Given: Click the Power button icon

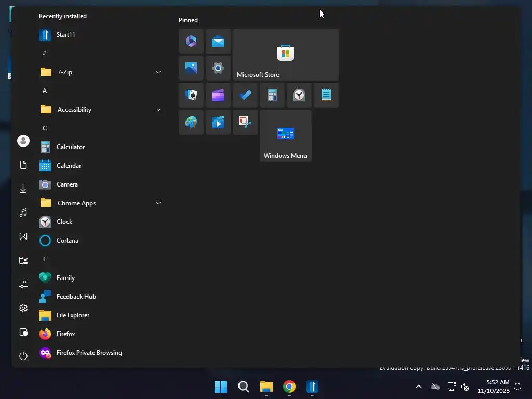Looking at the screenshot, I should point(23,356).
